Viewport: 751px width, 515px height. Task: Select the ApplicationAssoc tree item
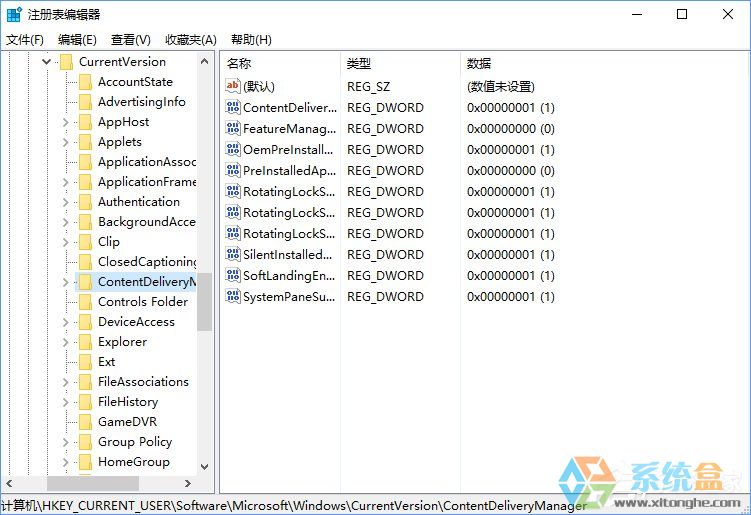click(147, 162)
